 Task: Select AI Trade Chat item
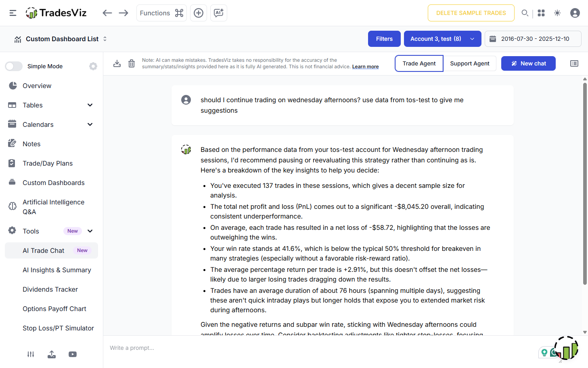coord(51,250)
